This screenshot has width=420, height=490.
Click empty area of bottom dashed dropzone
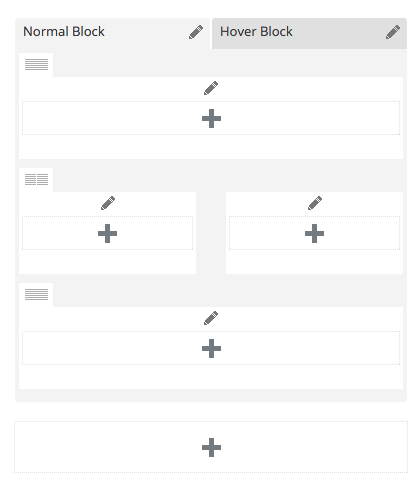click(x=100, y=447)
